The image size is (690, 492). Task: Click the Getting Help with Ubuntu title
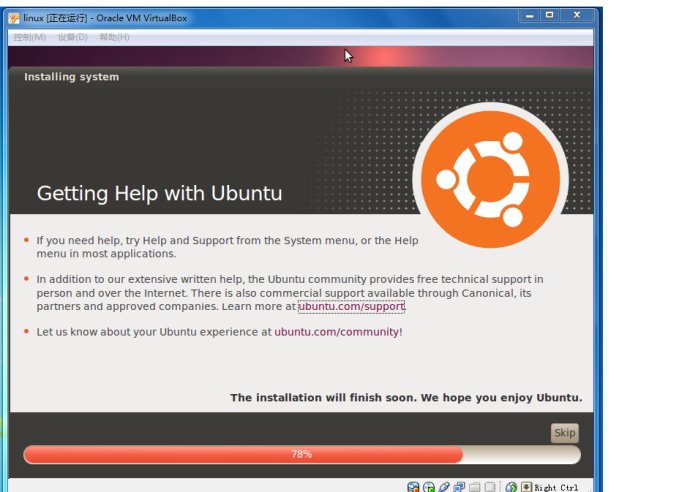pyautogui.click(x=159, y=193)
